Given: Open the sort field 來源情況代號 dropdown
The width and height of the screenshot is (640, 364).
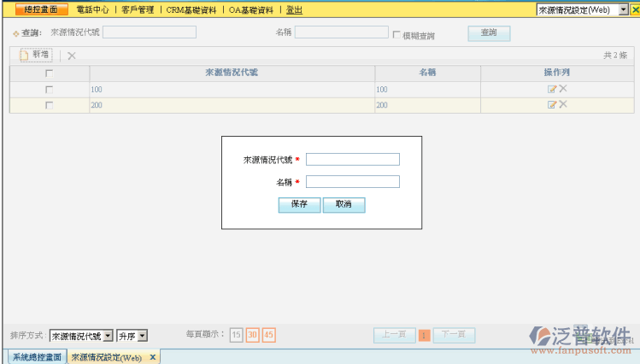Looking at the screenshot, I should pos(108,336).
